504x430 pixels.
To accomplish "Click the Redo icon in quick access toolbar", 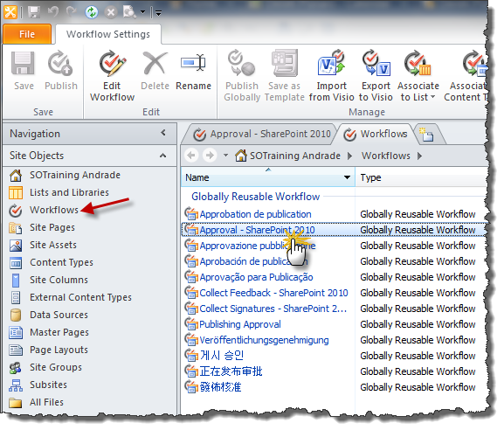I will coord(71,12).
